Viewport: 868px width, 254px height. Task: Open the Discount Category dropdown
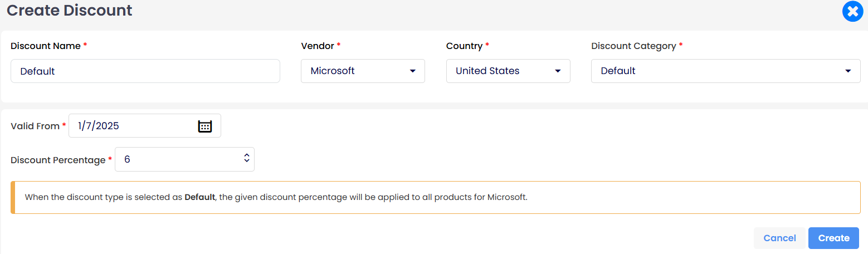[725, 71]
